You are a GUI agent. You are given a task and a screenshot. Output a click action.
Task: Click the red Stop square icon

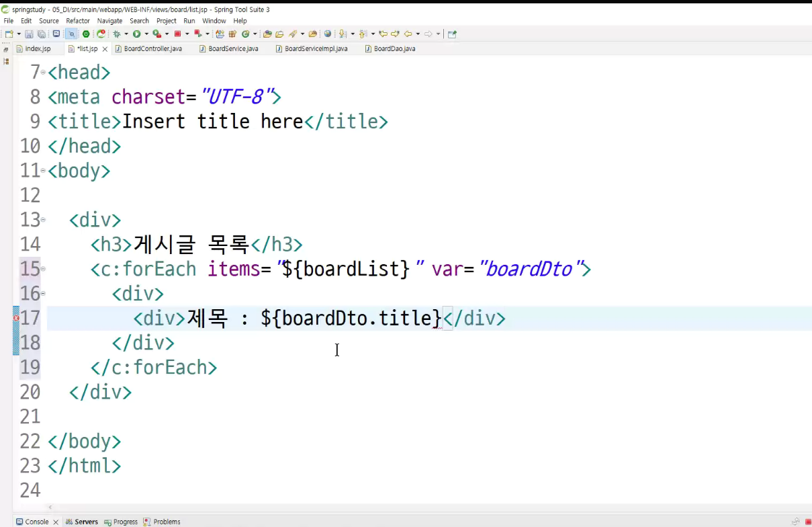[178, 34]
